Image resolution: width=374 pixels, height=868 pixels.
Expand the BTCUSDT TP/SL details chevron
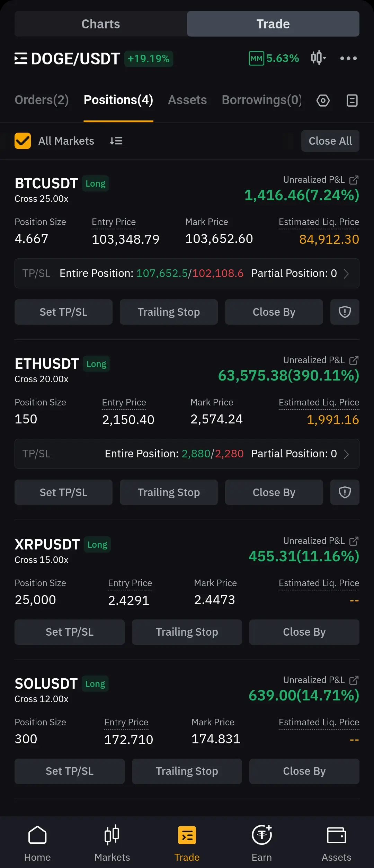tap(346, 274)
